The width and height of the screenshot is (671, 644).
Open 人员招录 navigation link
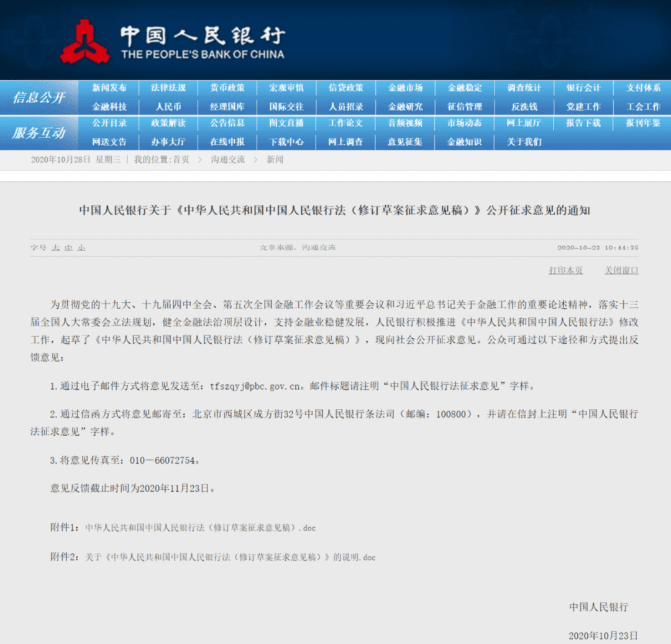346,107
